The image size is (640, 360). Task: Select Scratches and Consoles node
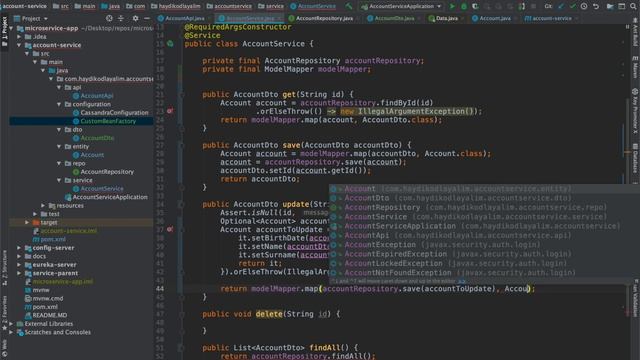[58, 332]
